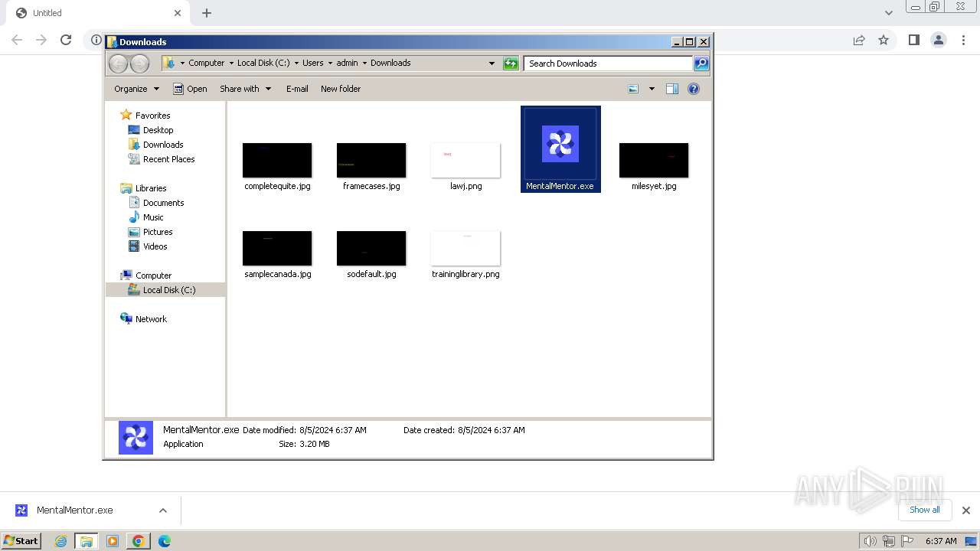Select samplecanada.jpg thumbnail
The width and height of the screenshot is (980, 551).
277,248
